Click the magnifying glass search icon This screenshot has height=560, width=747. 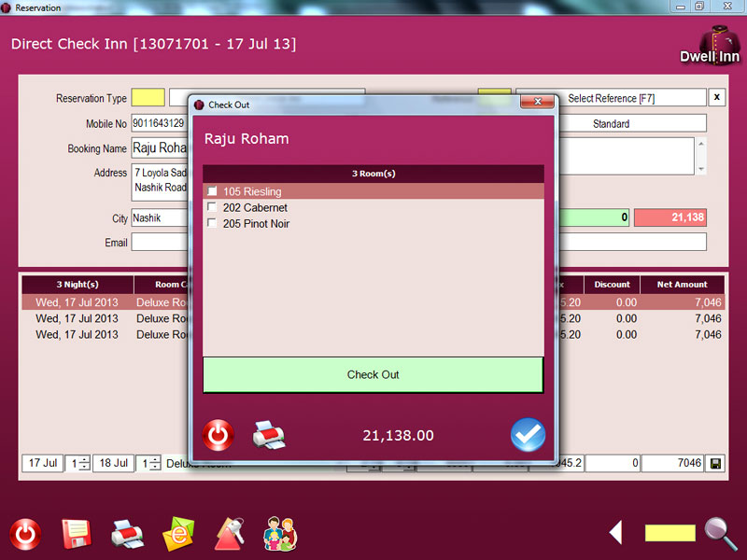click(x=721, y=532)
